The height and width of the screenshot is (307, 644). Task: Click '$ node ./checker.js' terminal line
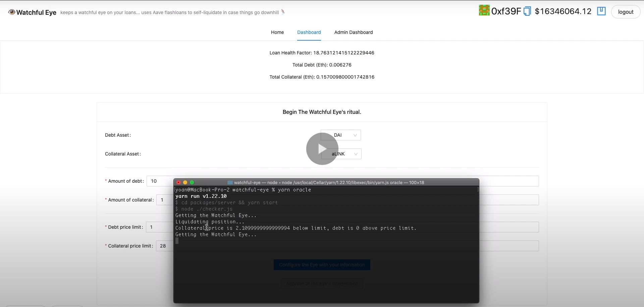coord(204,209)
